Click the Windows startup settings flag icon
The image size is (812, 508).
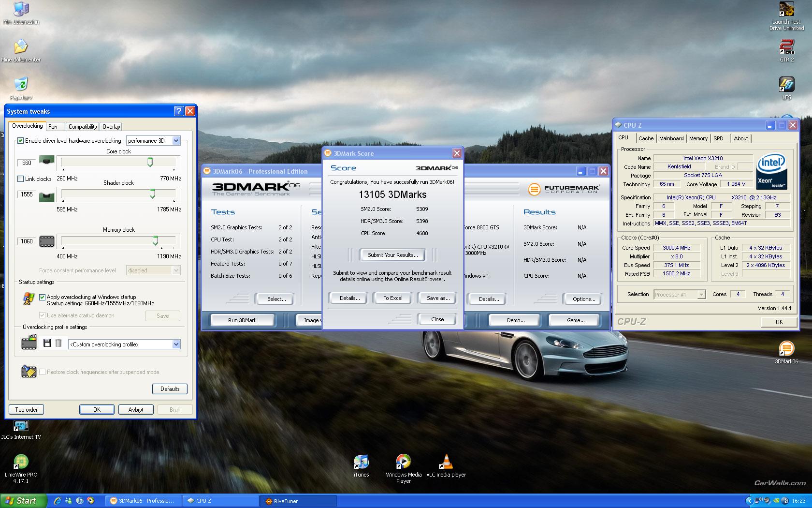coord(29,299)
